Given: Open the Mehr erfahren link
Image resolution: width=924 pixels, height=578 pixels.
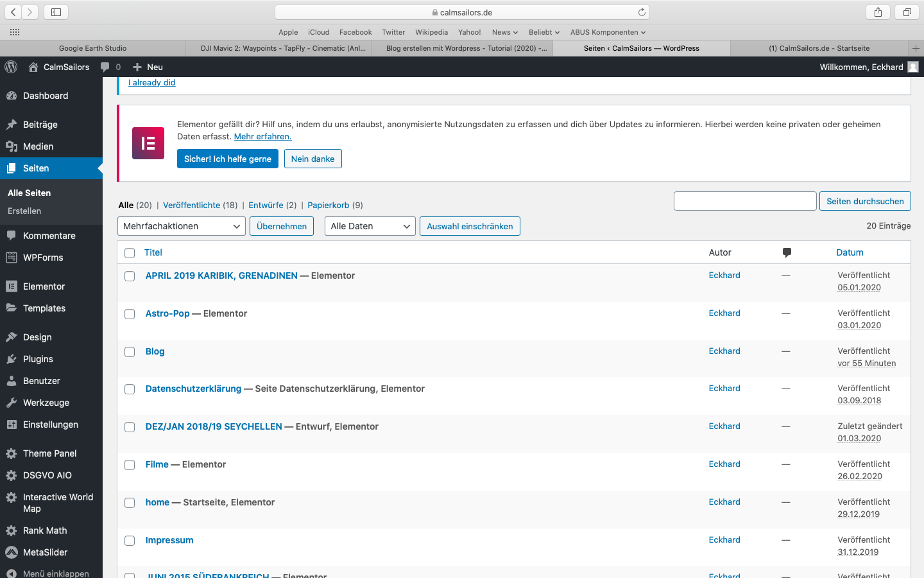Looking at the screenshot, I should coord(262,136).
